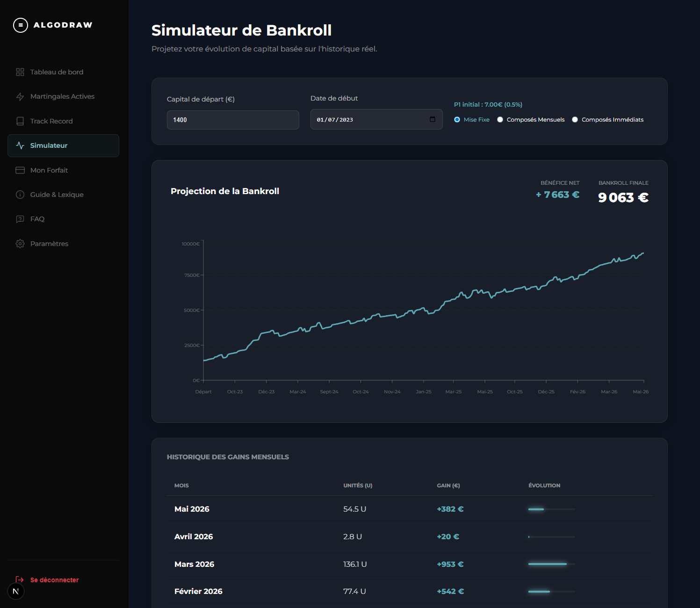
Task: Click the Track Record book icon
Action: [20, 121]
